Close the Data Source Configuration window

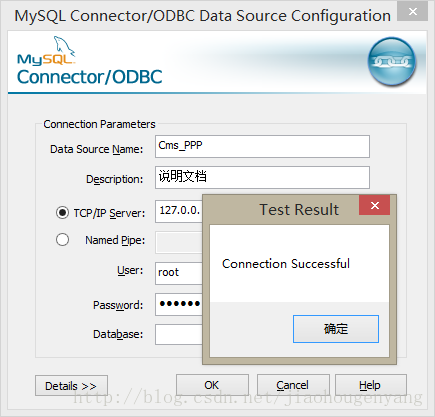(413, 12)
